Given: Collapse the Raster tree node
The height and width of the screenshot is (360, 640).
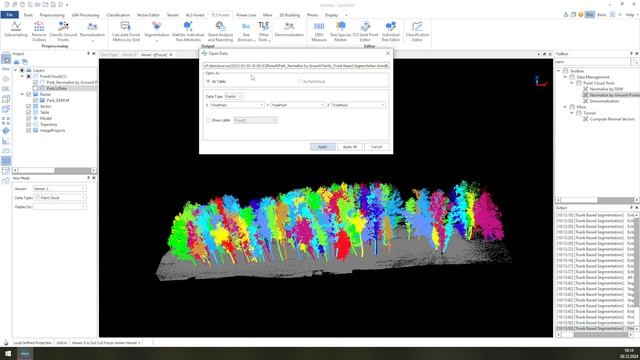Looking at the screenshot, I should point(22,94).
